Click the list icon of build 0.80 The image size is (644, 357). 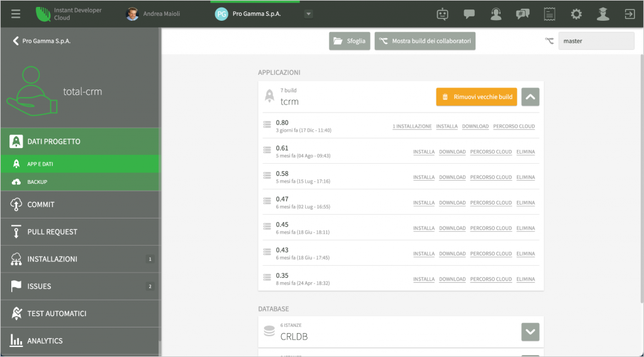(x=267, y=124)
